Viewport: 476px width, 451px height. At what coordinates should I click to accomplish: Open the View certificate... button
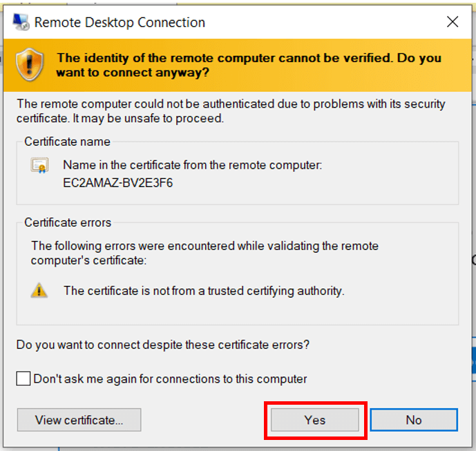(x=79, y=419)
